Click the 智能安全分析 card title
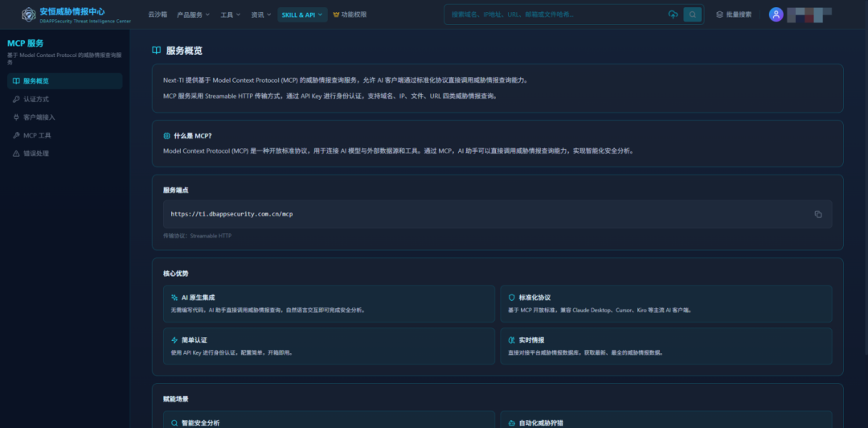868x428 pixels. [201, 423]
